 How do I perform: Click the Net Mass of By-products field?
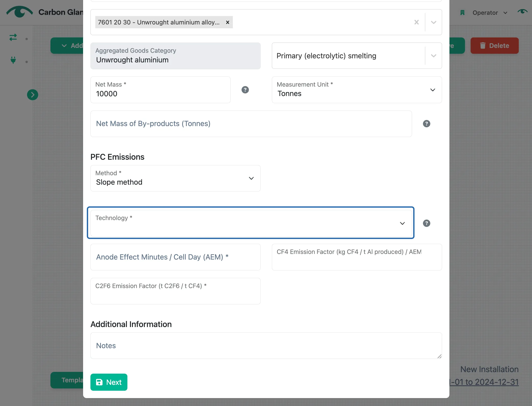point(251,124)
